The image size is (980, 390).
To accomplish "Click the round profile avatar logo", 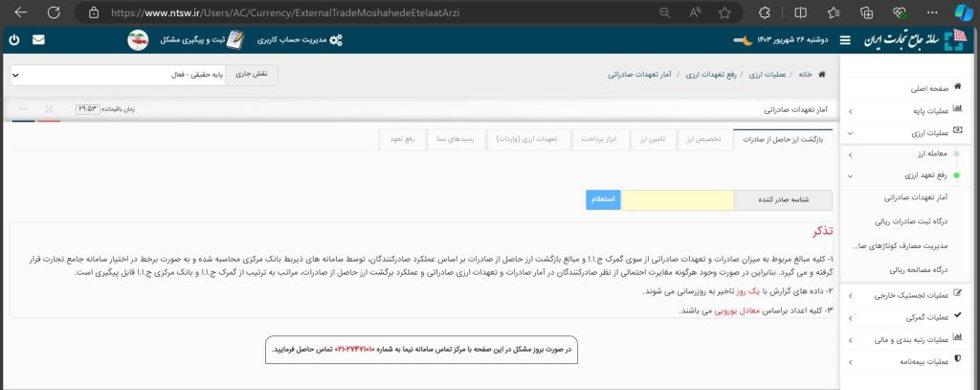I will [138, 39].
